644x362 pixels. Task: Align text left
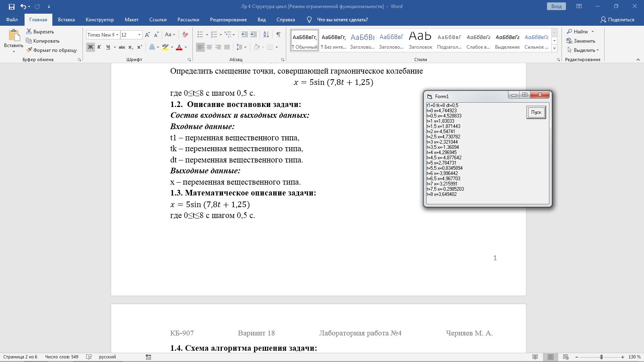(200, 47)
